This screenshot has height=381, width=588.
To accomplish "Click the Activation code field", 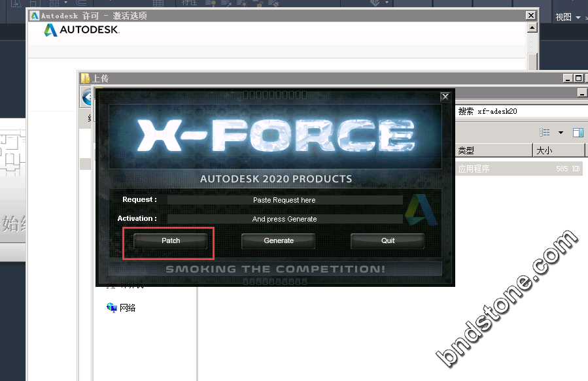I will pos(285,219).
